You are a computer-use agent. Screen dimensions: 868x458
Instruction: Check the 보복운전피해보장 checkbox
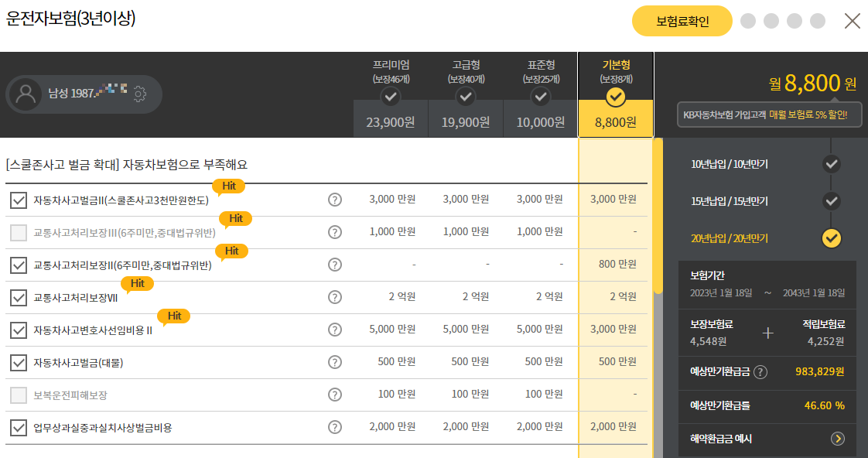[19, 395]
